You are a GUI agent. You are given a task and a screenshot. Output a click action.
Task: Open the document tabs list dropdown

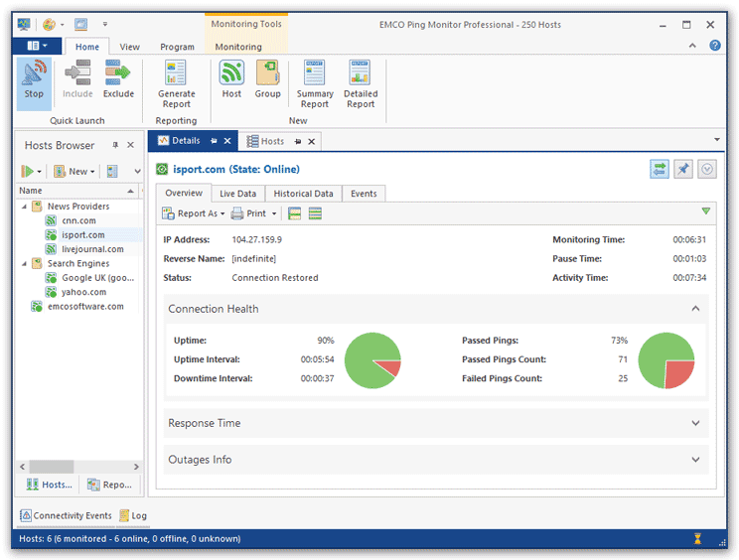716,139
